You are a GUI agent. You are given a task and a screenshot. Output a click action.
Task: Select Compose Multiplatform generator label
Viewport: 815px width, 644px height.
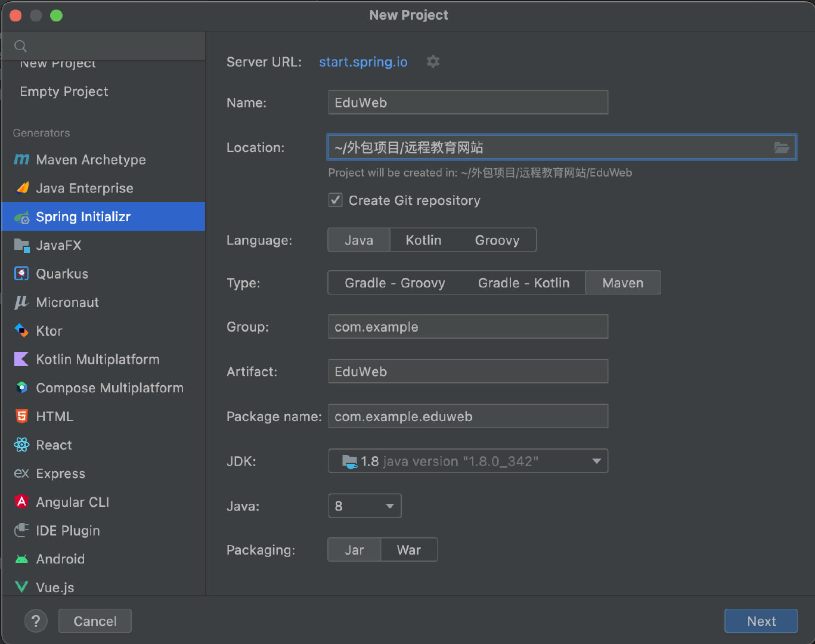[110, 388]
